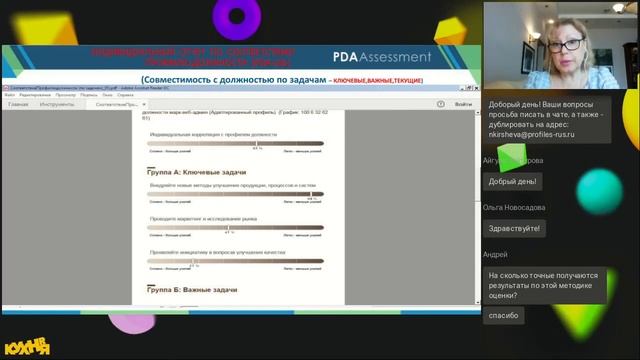Click the chat name Ольга Новосадова
Image resolution: width=640 pixels, height=360 pixels.
point(514,207)
